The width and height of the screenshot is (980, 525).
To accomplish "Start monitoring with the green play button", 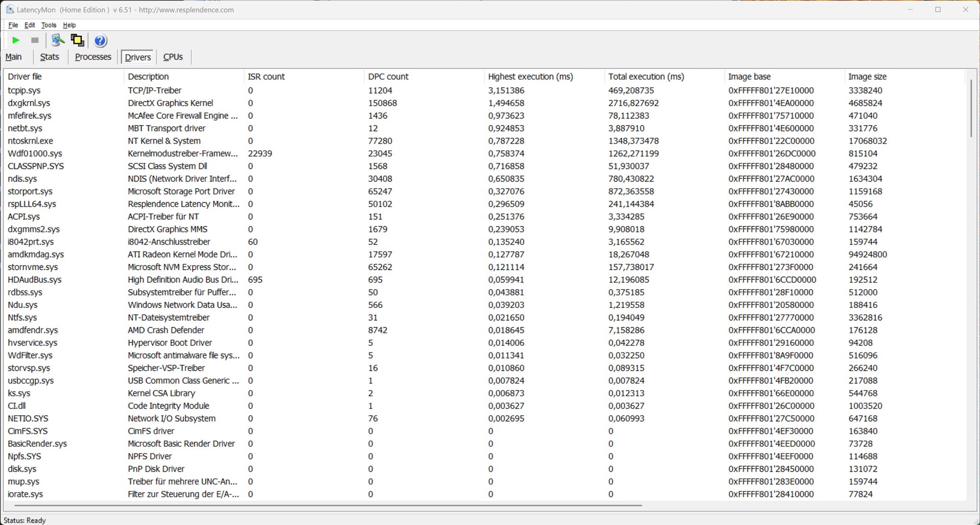I will click(x=16, y=40).
